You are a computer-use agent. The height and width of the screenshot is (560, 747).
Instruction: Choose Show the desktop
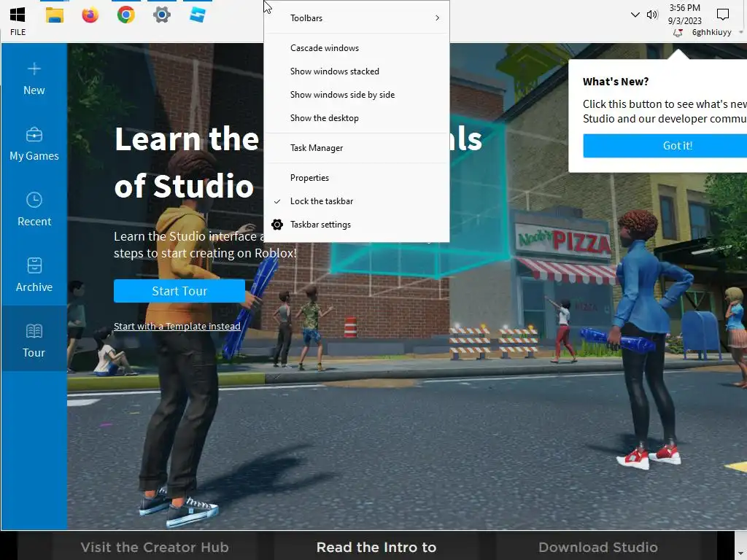pyautogui.click(x=356, y=118)
